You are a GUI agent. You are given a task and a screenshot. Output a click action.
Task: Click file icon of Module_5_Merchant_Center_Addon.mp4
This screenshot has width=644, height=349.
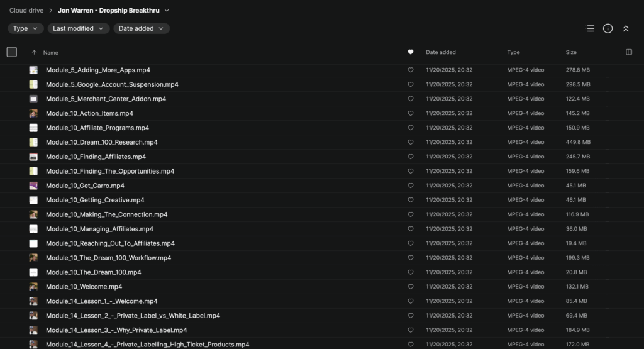[33, 99]
